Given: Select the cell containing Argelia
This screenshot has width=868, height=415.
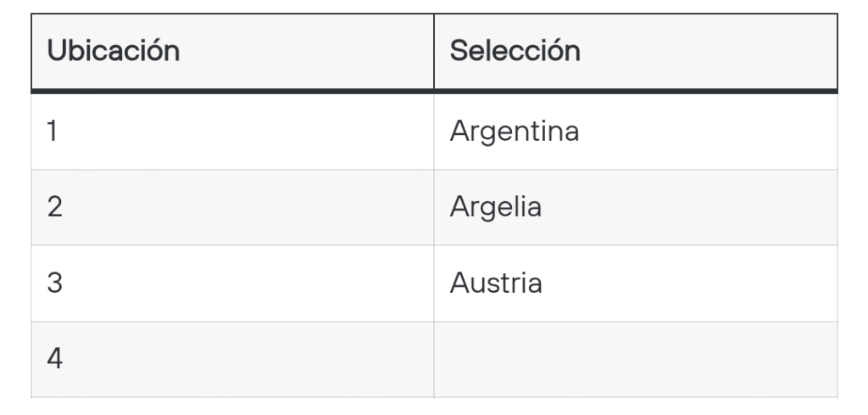Looking at the screenshot, I should (636, 208).
